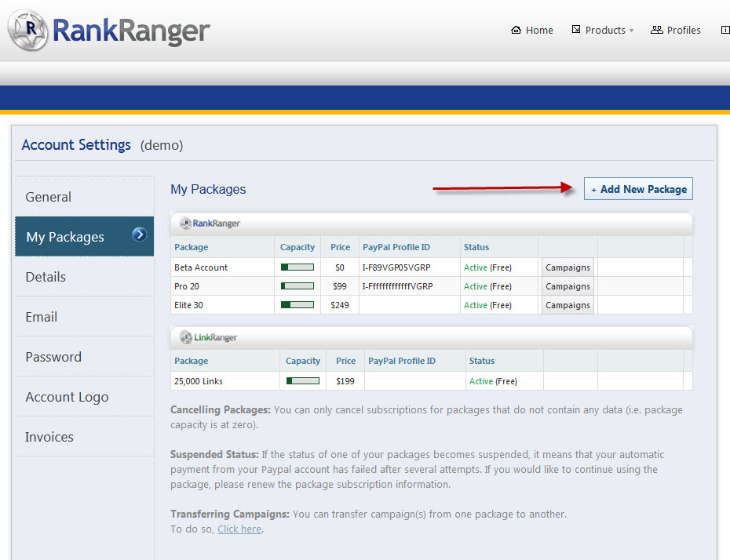This screenshot has width=730, height=560.
Task: Click the Profiles people icon
Action: click(656, 30)
